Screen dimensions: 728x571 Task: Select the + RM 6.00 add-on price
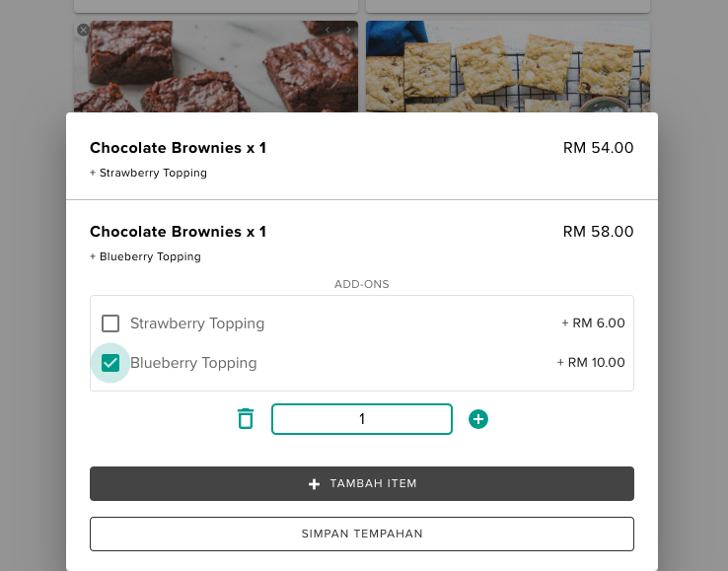(x=593, y=323)
